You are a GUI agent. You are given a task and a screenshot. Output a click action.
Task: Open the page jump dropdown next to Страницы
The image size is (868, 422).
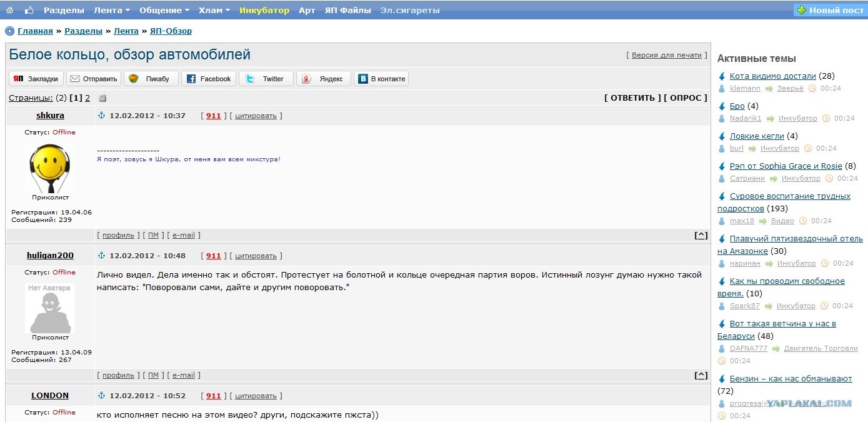tap(103, 98)
